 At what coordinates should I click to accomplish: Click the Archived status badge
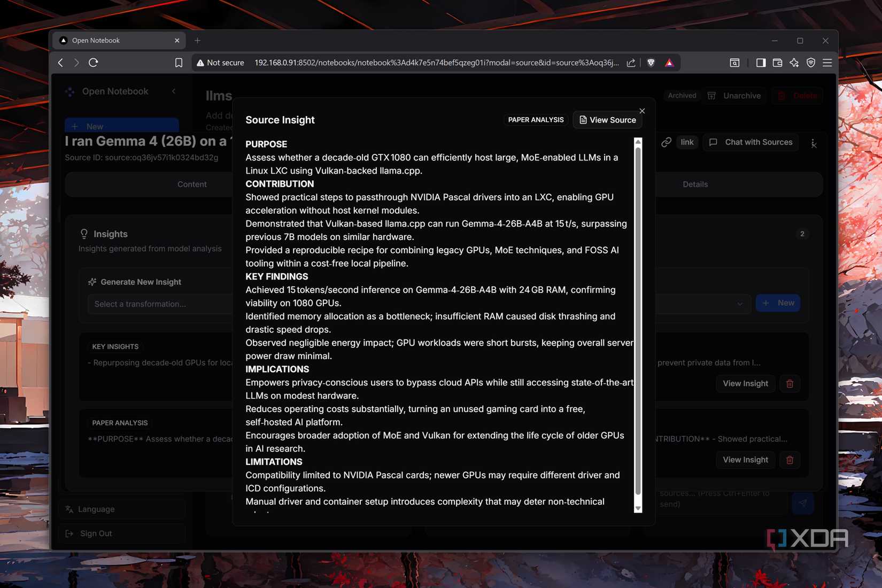click(x=682, y=96)
